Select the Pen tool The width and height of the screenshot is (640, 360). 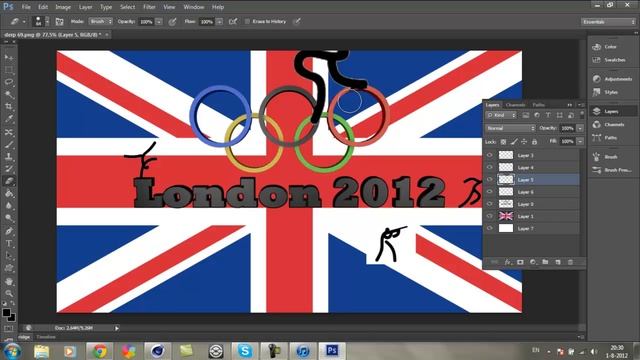[9, 231]
